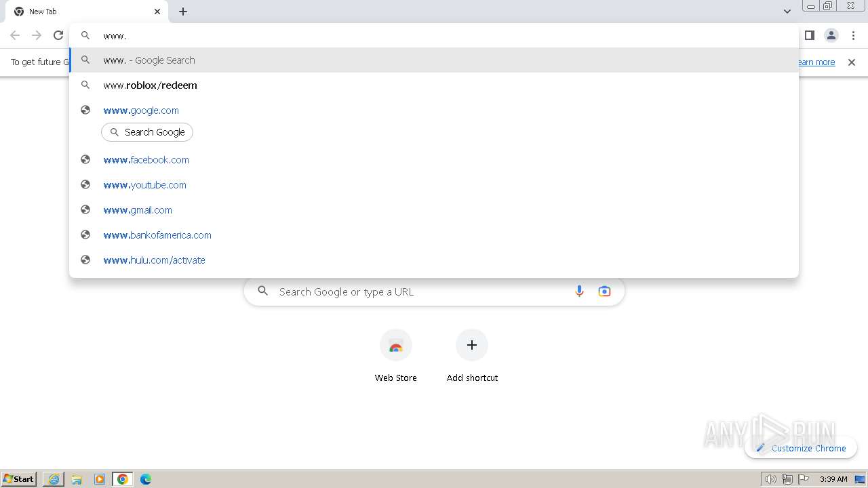Open the Customize Chrome button
The width and height of the screenshot is (868, 488).
pos(801,448)
